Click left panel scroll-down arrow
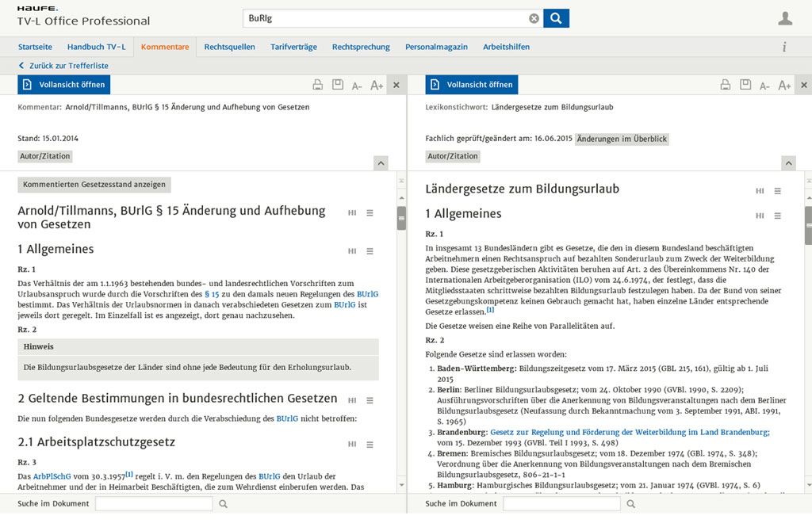This screenshot has height=531, width=812. coord(401,485)
